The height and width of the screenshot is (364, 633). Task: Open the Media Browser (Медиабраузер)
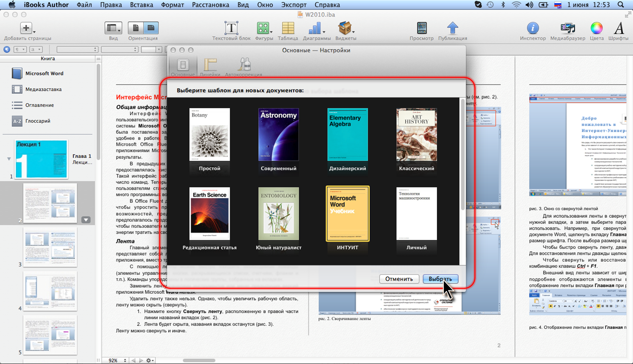point(568,28)
